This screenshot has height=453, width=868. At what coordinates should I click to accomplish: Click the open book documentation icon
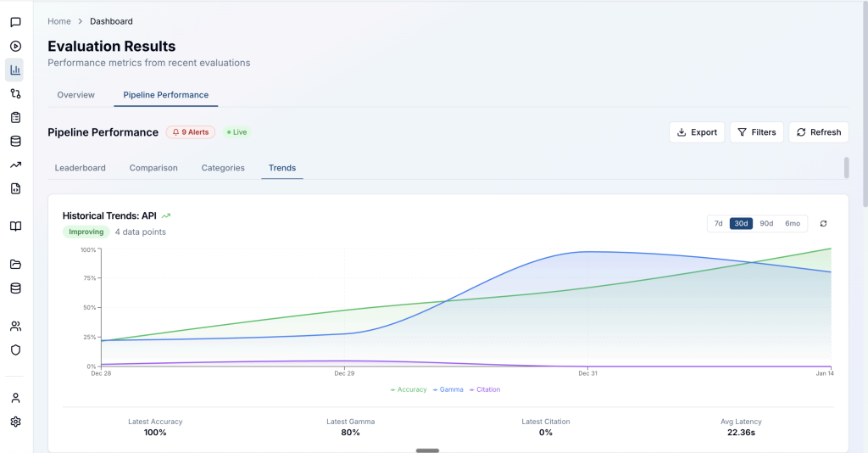(x=15, y=226)
